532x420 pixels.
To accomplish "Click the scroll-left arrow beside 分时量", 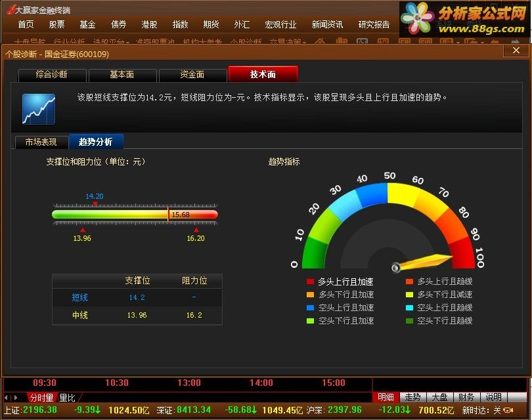I will 6,397.
